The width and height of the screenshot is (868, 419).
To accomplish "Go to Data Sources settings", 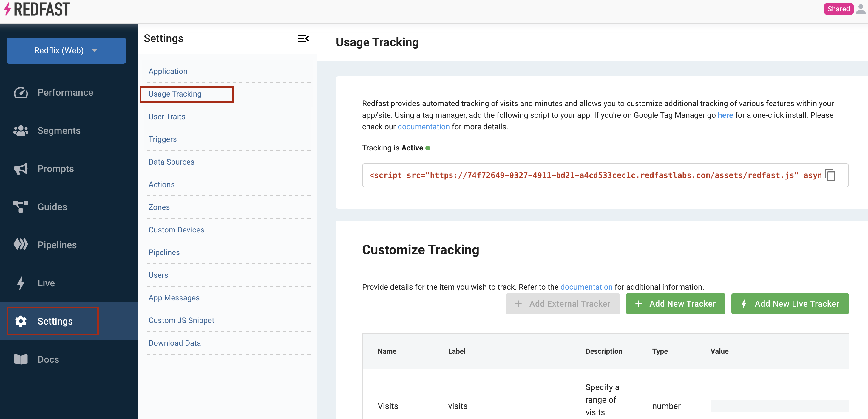I will click(171, 162).
